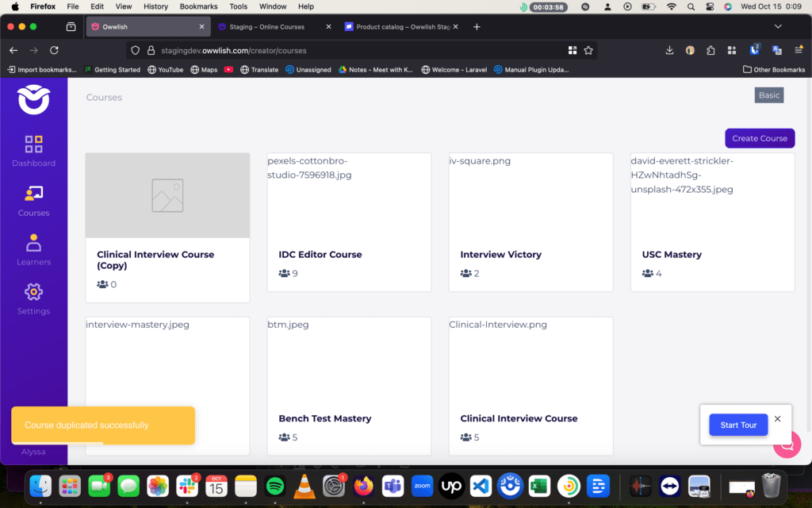
Task: Launch Spotify from the dock
Action: 275,485
